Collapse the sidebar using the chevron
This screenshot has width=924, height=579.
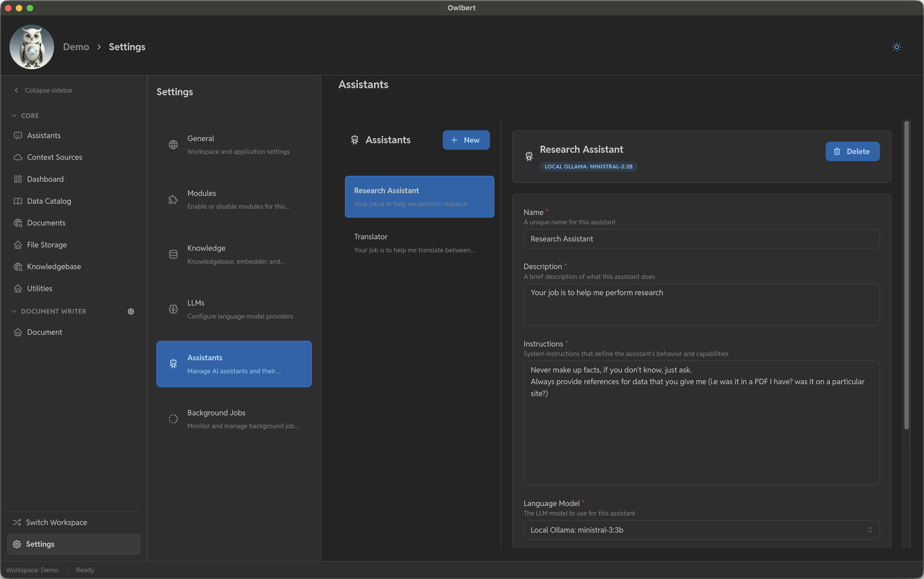pos(17,90)
